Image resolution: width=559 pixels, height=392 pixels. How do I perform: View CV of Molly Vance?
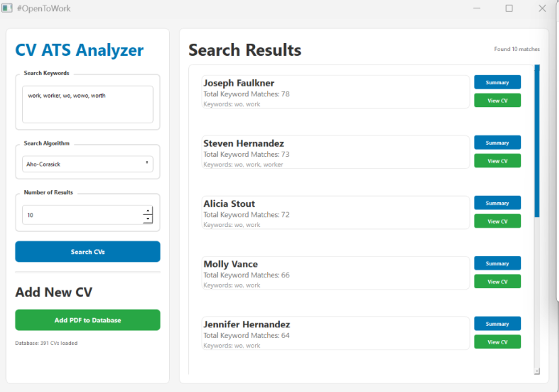pyautogui.click(x=498, y=282)
